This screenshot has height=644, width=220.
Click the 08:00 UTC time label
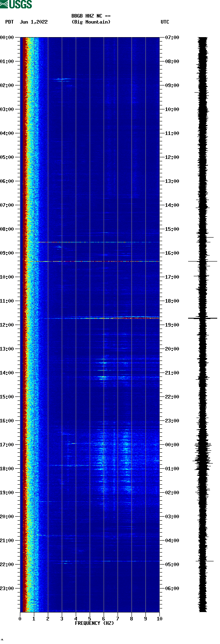pos(172,61)
